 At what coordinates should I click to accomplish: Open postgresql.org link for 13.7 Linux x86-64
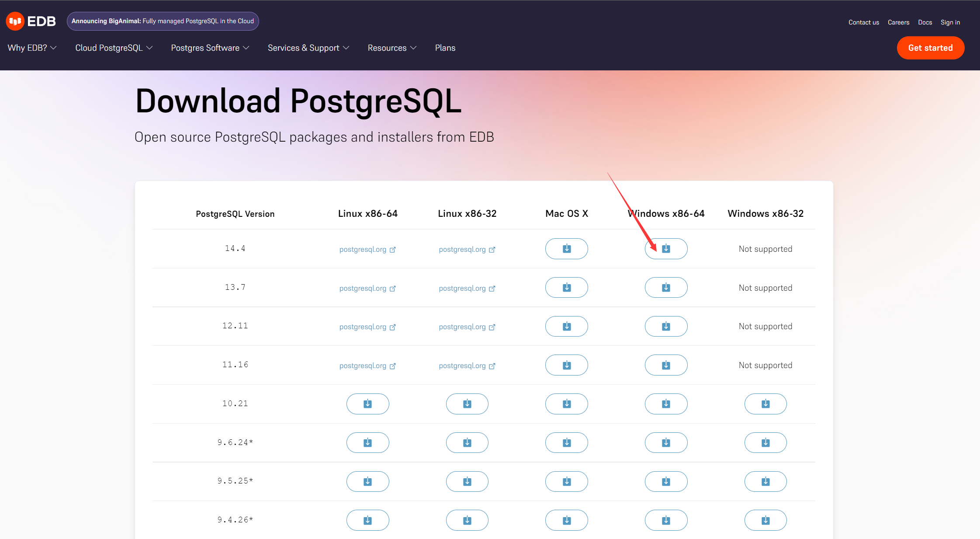pos(367,288)
